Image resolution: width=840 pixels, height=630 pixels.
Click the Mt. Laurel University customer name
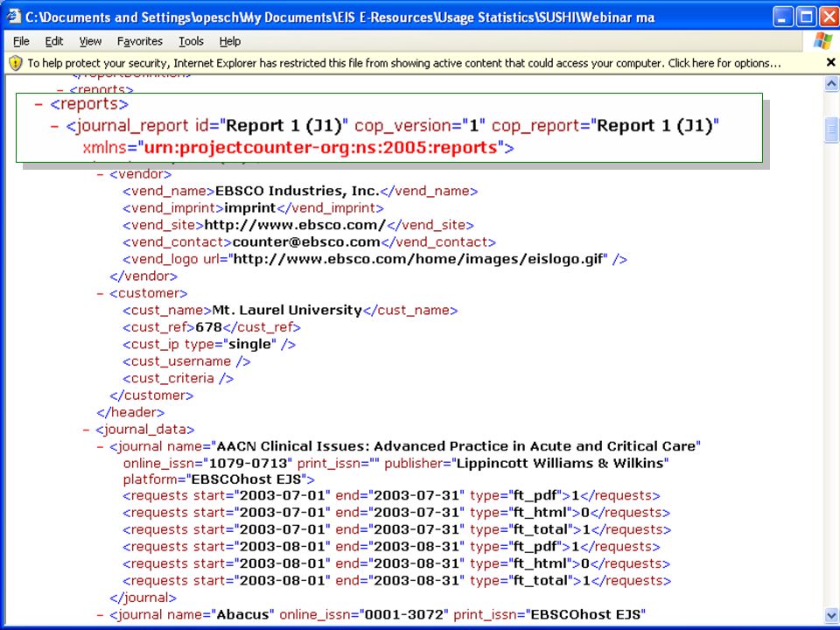click(287, 310)
